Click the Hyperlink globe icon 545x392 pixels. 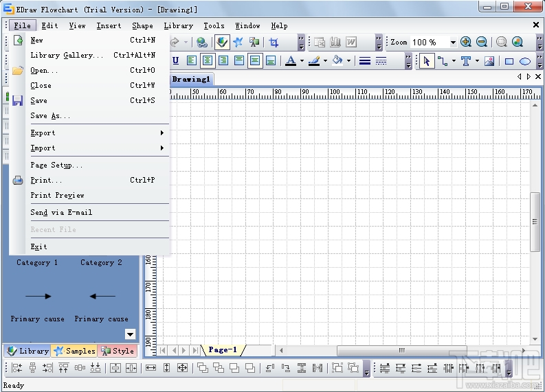point(201,43)
